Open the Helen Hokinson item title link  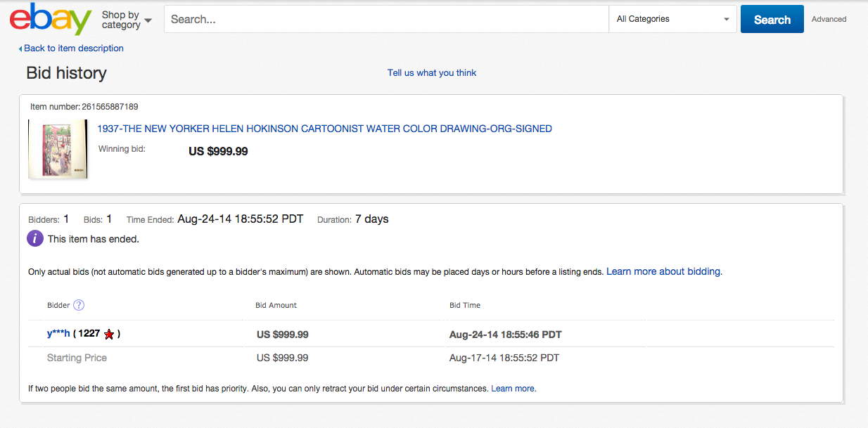click(324, 129)
